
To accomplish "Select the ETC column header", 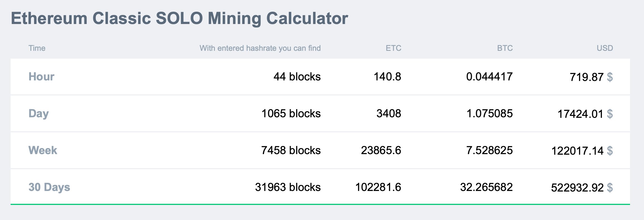I will click(x=393, y=48).
